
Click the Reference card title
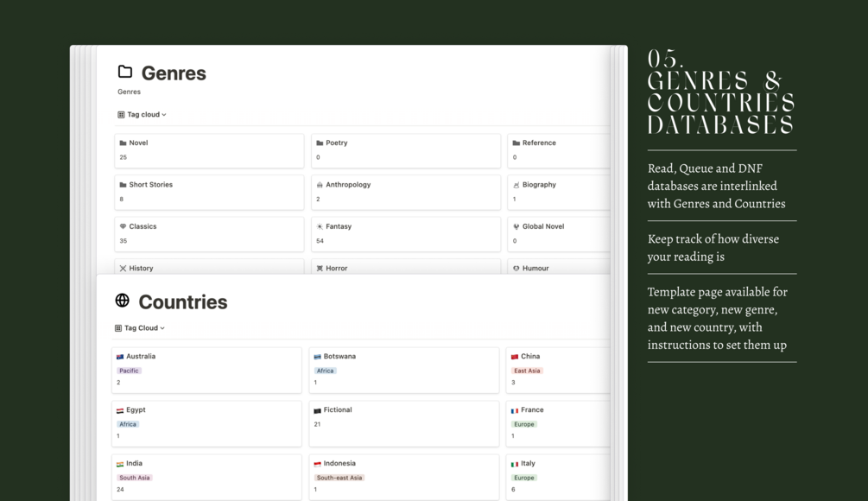pyautogui.click(x=539, y=143)
